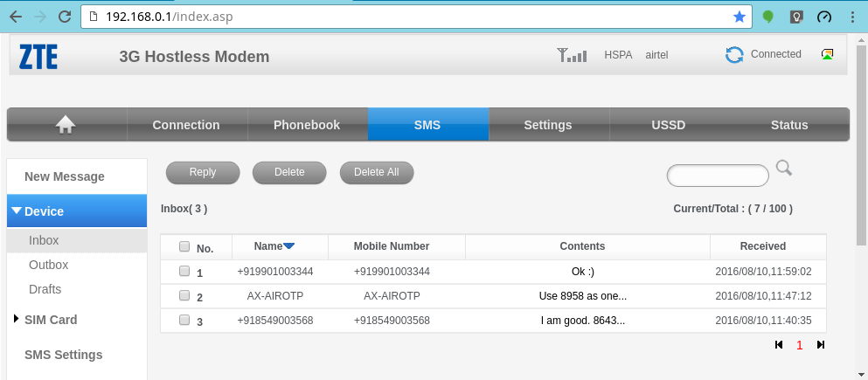Focus the SMS search input box
This screenshot has width=868, height=380.
[x=718, y=176]
